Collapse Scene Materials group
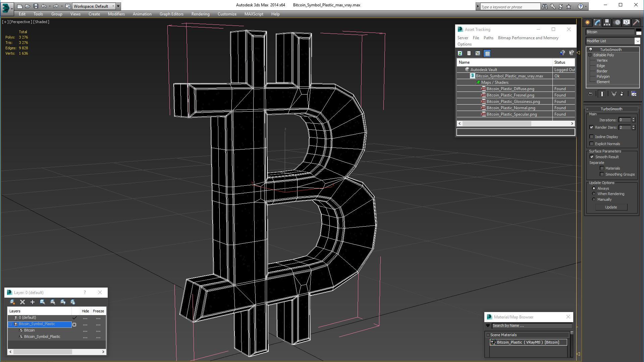 pyautogui.click(x=488, y=335)
